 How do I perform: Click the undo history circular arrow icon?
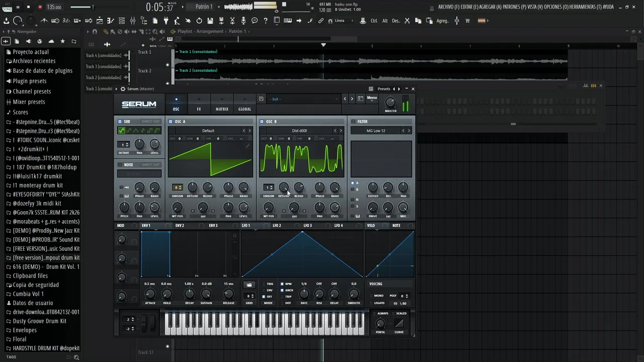[199, 21]
